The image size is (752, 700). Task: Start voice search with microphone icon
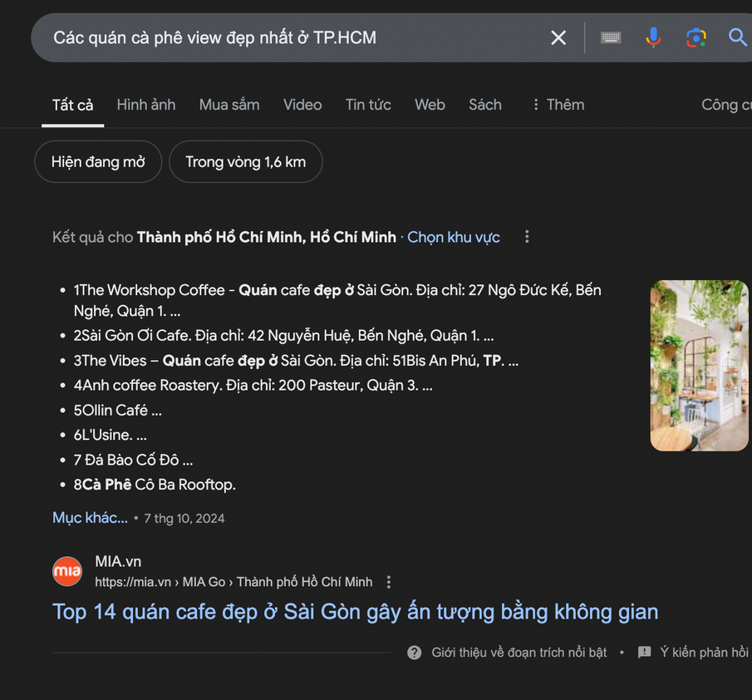[653, 37]
